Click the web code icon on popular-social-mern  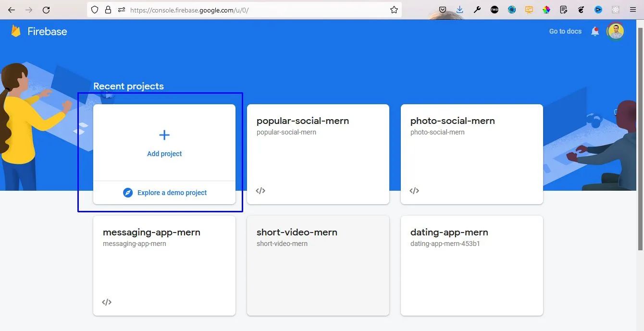[x=260, y=191]
